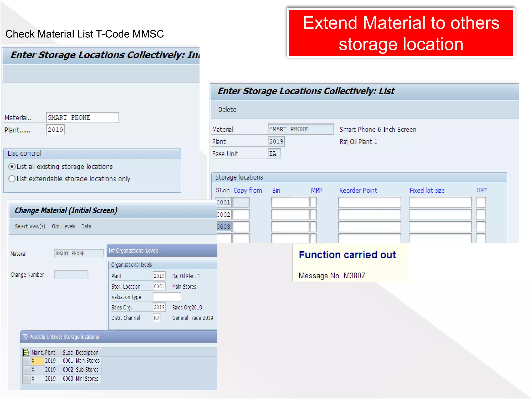
Task: Click the 'SPT' column header
Action: [x=482, y=190]
